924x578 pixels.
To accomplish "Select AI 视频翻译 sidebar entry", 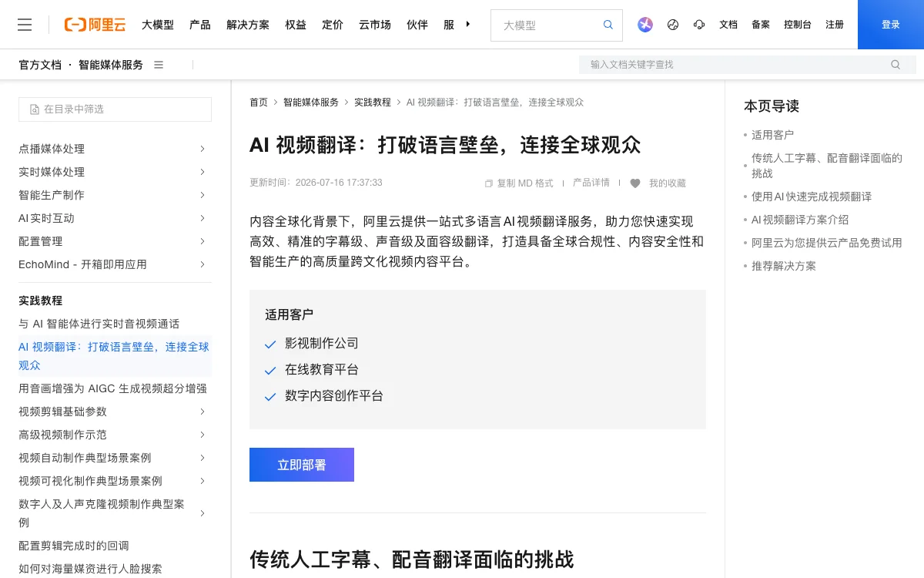I will click(114, 356).
